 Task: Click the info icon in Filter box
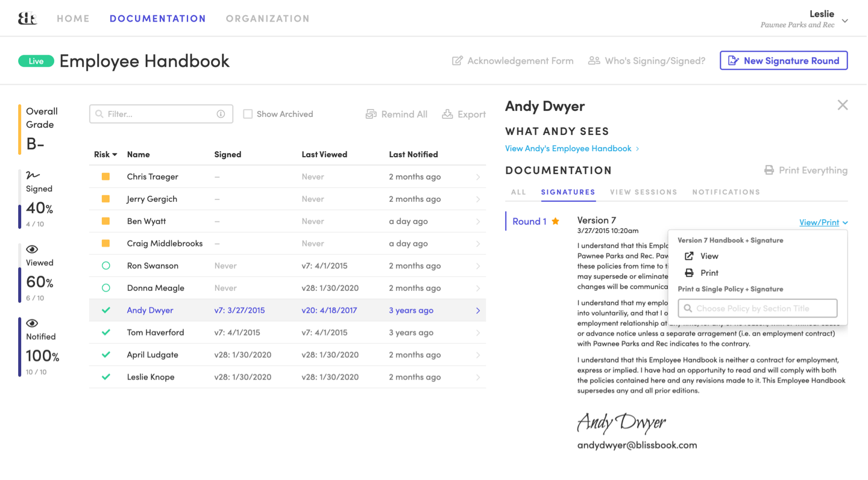click(x=221, y=114)
